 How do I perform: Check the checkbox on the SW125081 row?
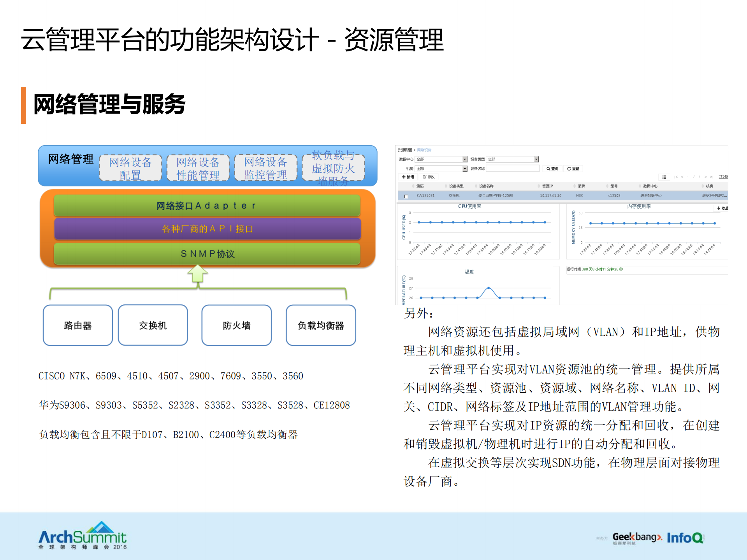pyautogui.click(x=405, y=196)
